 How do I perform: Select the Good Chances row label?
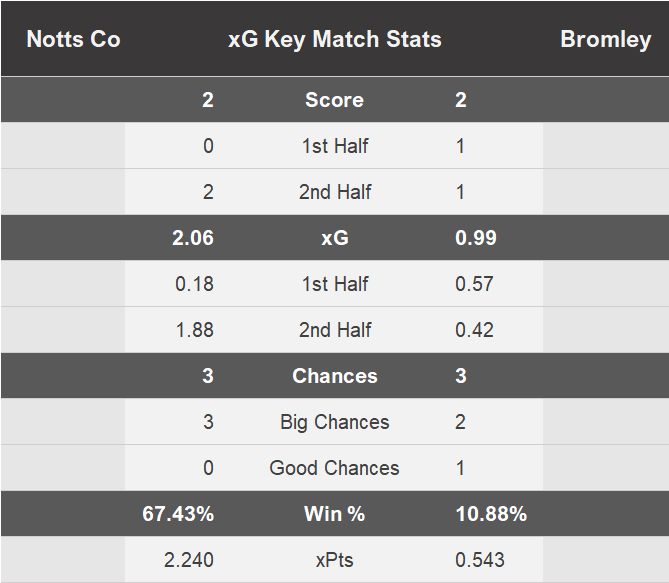[x=334, y=468]
